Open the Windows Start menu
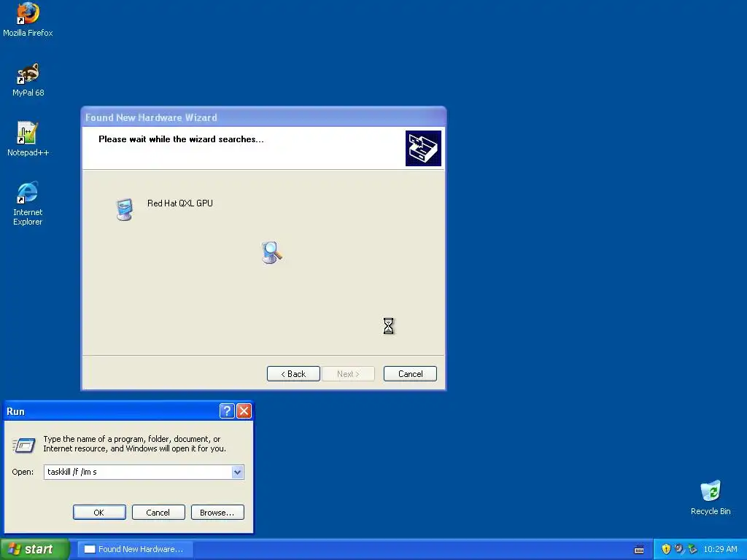747x560 pixels. click(35, 549)
